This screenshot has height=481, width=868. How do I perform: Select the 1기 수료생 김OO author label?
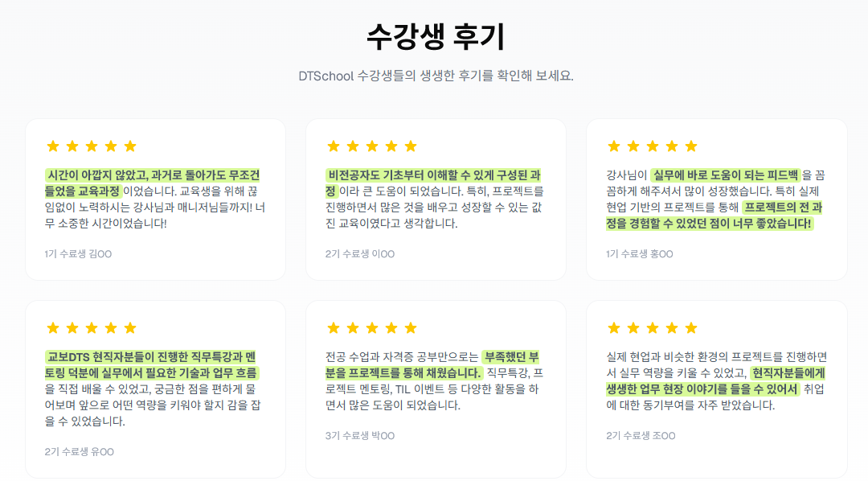[78, 254]
